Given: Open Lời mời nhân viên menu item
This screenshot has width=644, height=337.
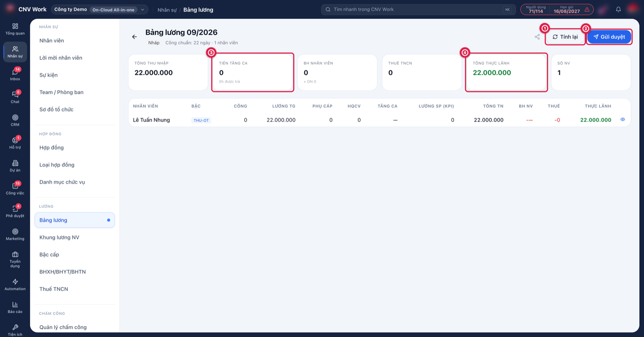Looking at the screenshot, I should tap(75, 58).
